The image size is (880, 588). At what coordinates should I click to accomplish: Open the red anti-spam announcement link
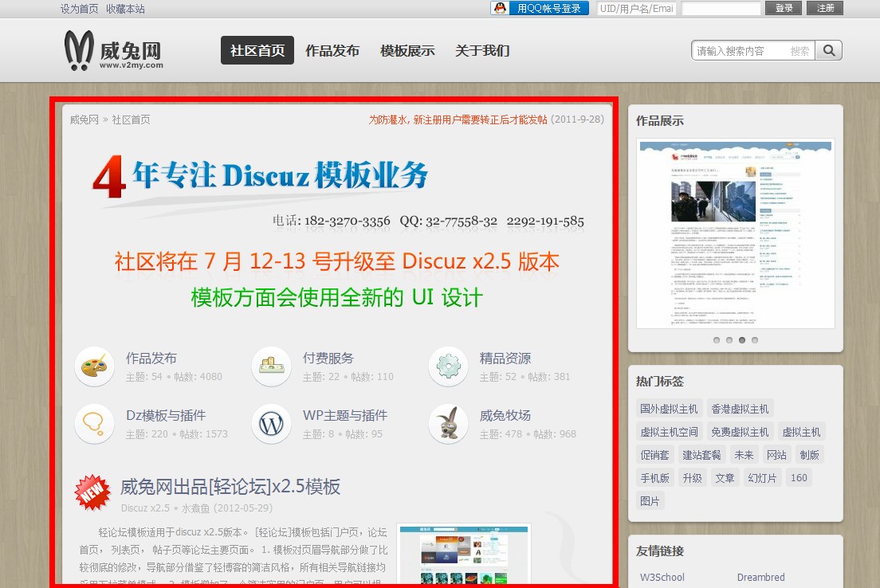click(458, 120)
